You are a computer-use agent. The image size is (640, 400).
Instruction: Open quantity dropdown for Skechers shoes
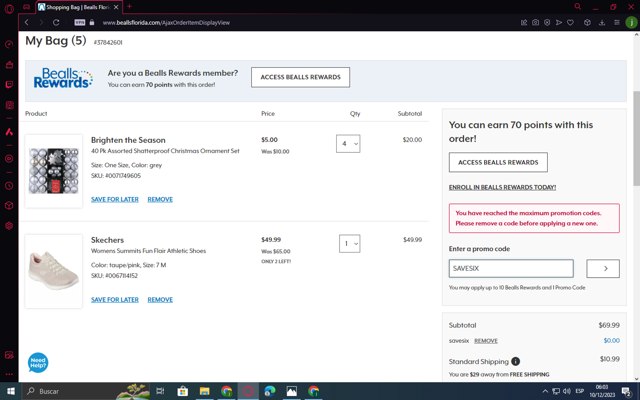click(x=350, y=244)
